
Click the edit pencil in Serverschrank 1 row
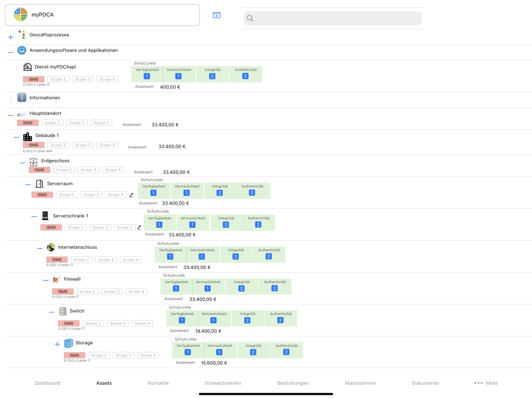139,227
